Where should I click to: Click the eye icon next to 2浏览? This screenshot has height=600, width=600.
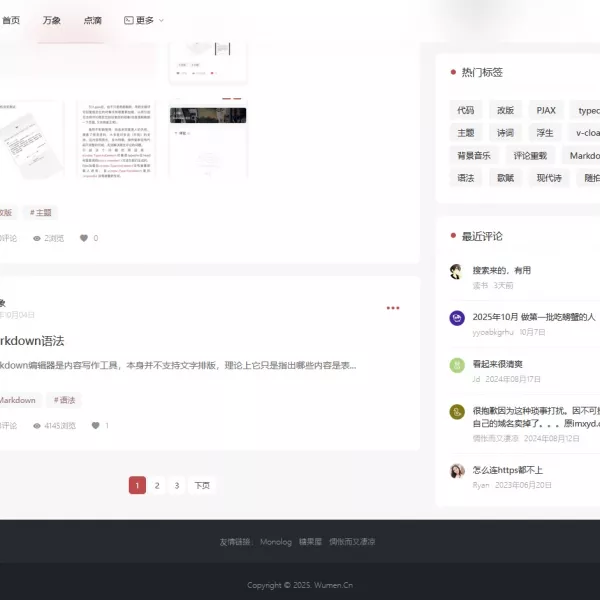[37, 238]
